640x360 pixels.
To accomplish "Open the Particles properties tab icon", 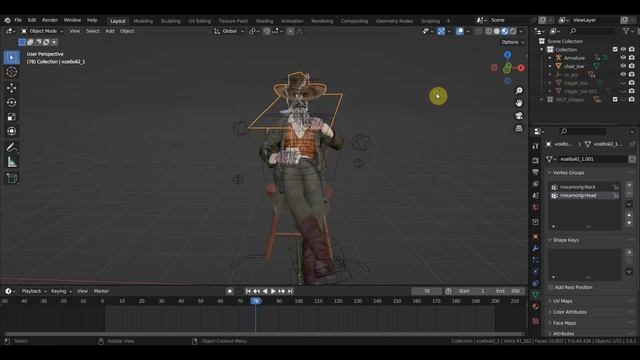I will click(x=536, y=260).
